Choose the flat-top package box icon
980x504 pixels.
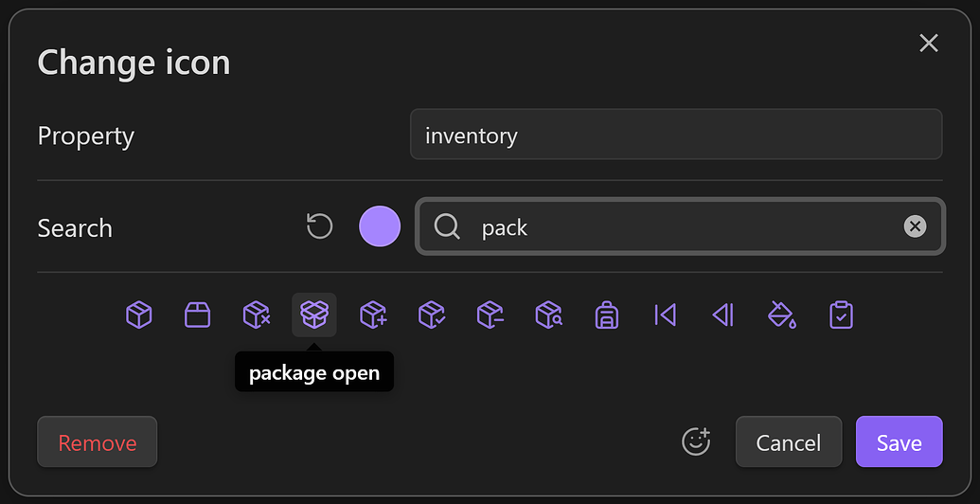point(197,315)
